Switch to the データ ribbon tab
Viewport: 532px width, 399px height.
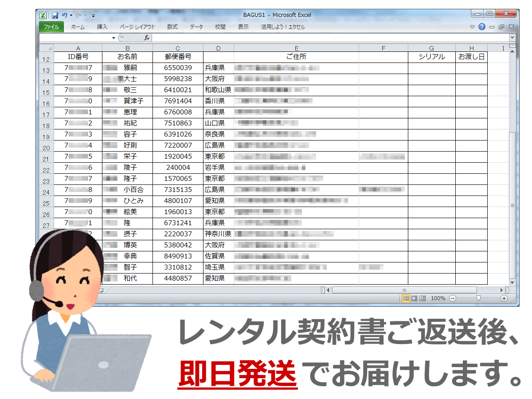[196, 27]
